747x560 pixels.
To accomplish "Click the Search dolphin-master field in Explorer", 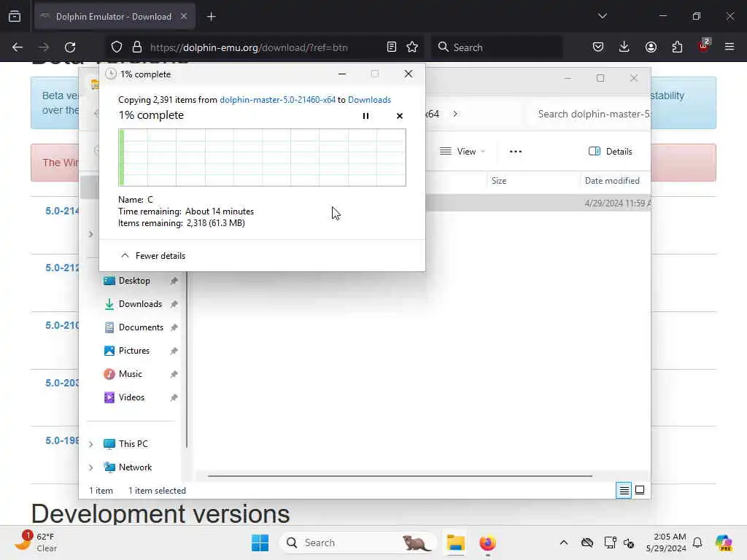I will click(589, 114).
